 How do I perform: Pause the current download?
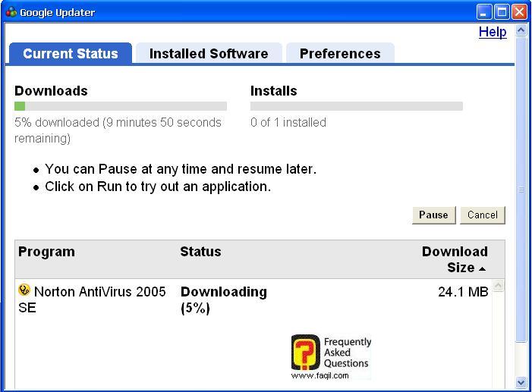point(433,215)
